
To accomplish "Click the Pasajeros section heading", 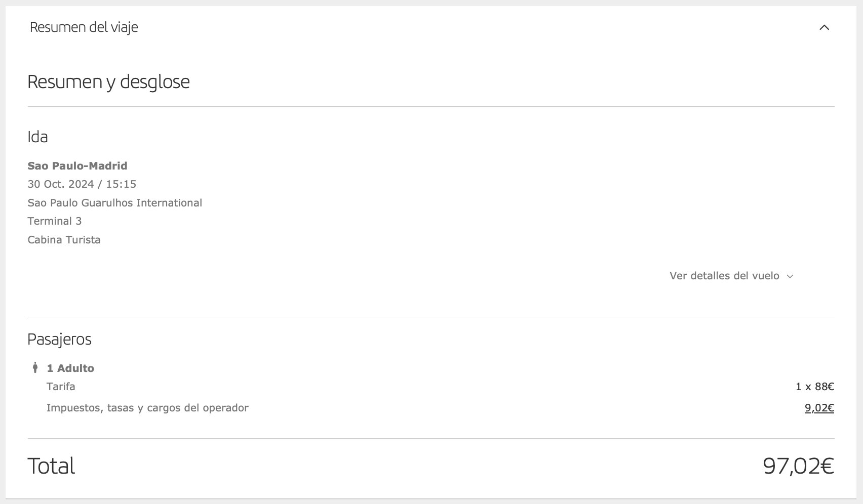I will pyautogui.click(x=59, y=339).
